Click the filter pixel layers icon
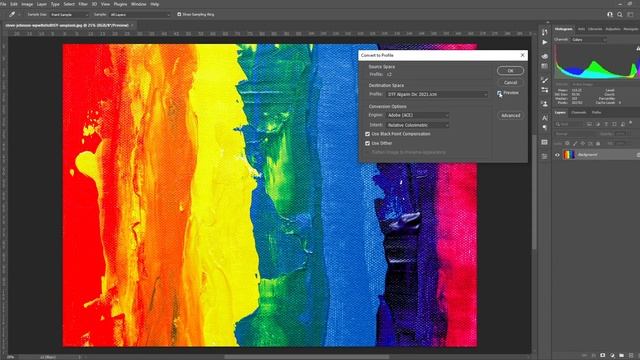This screenshot has height=360, width=640. point(589,124)
